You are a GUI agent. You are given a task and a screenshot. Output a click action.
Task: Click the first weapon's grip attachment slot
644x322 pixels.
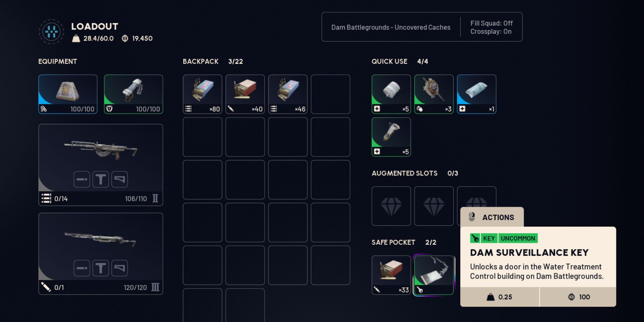(101, 179)
